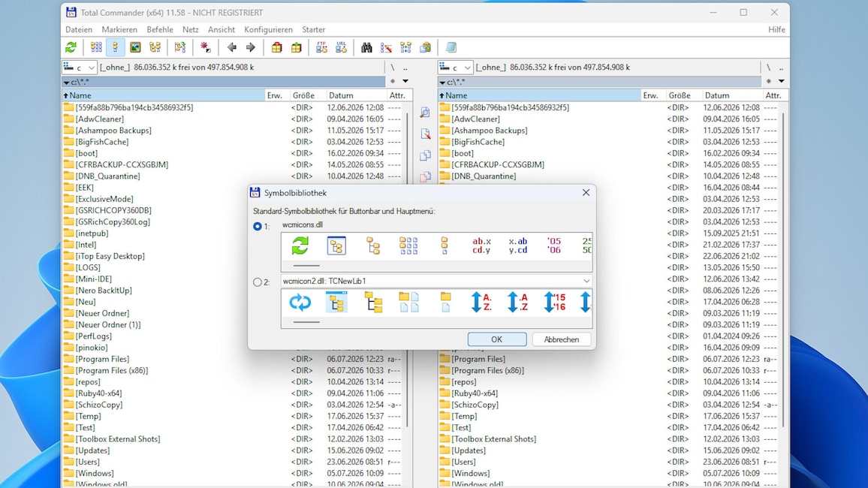
Task: Click the red asterisk selection icon in main toolbar
Action: pos(206,47)
